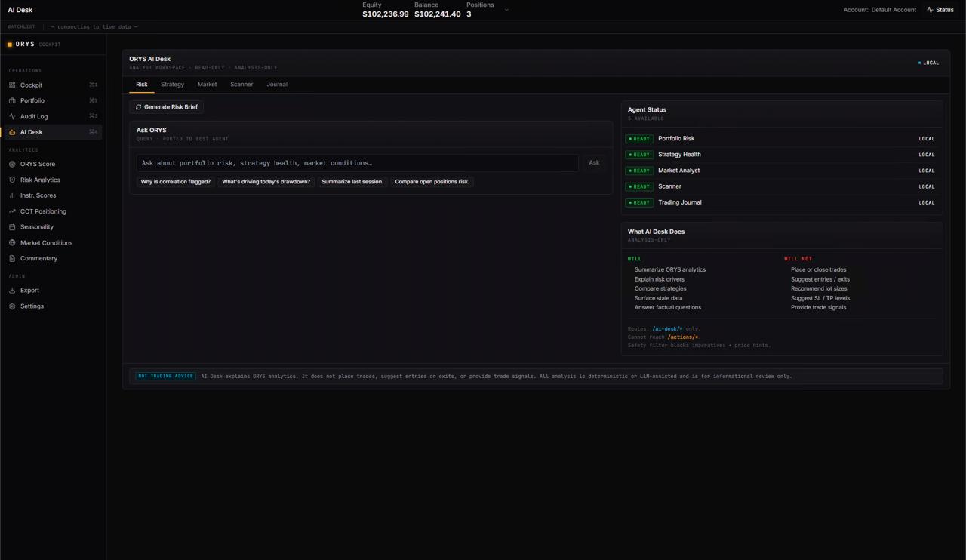Viewport: 966px width, 560px height.
Task: Switch to the Journal tab
Action: [277, 85]
